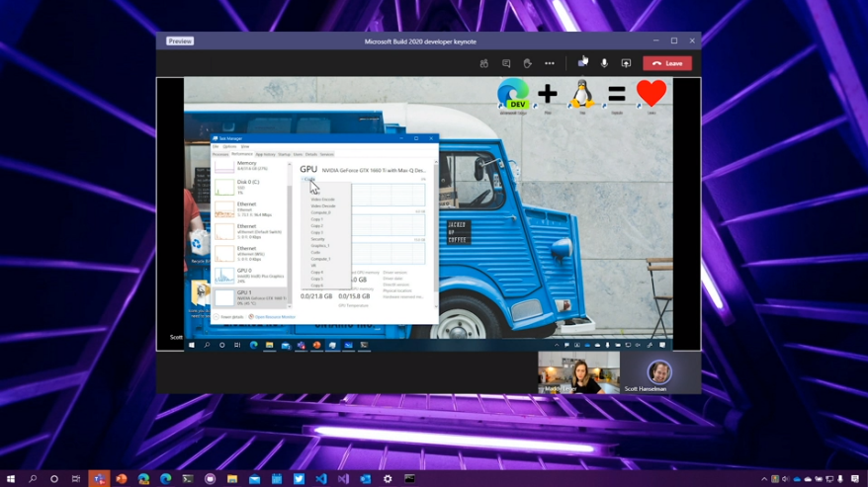Raise hand in the Teams meeting
The height and width of the screenshot is (487, 868).
click(528, 63)
